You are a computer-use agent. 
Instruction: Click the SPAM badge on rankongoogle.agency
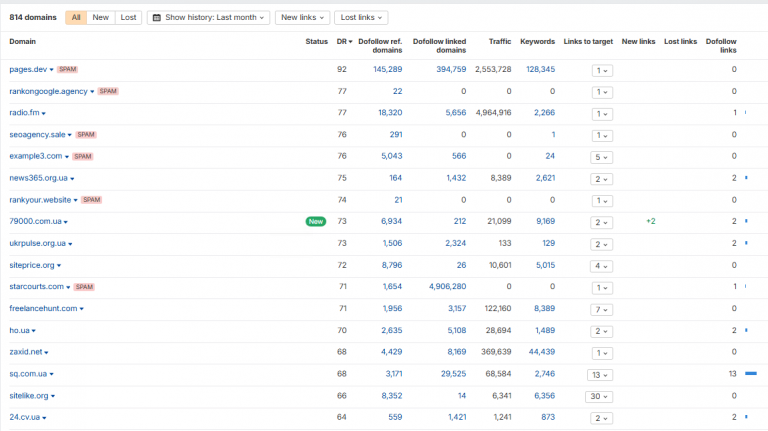pyautogui.click(x=108, y=91)
